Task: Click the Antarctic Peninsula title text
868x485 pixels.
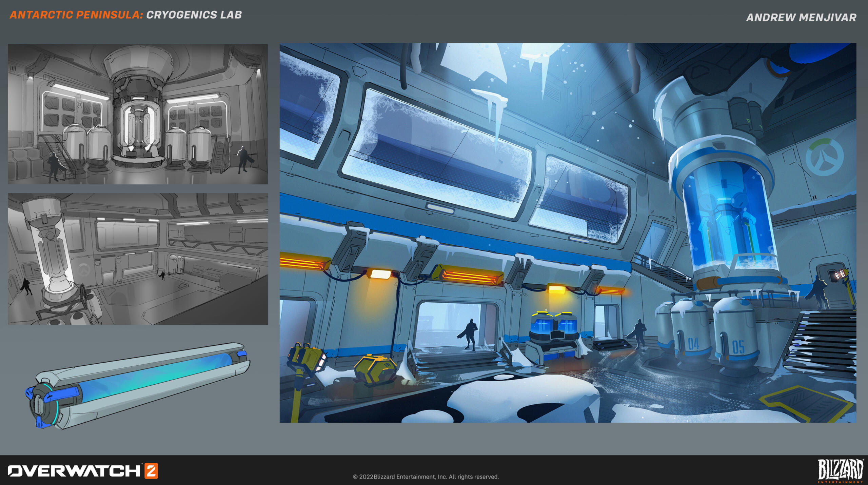Action: pos(76,15)
